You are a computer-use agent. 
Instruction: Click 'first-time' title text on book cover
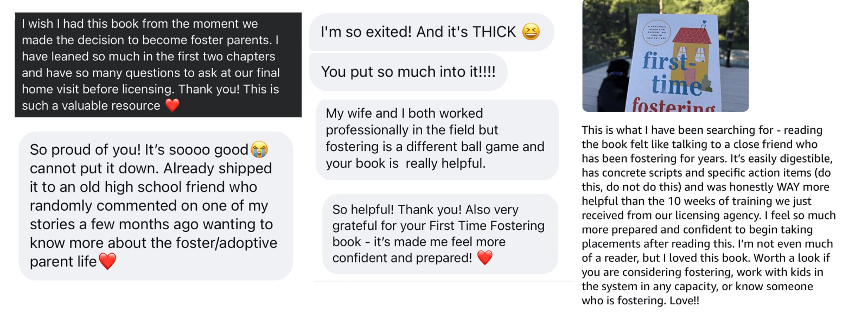tap(673, 73)
